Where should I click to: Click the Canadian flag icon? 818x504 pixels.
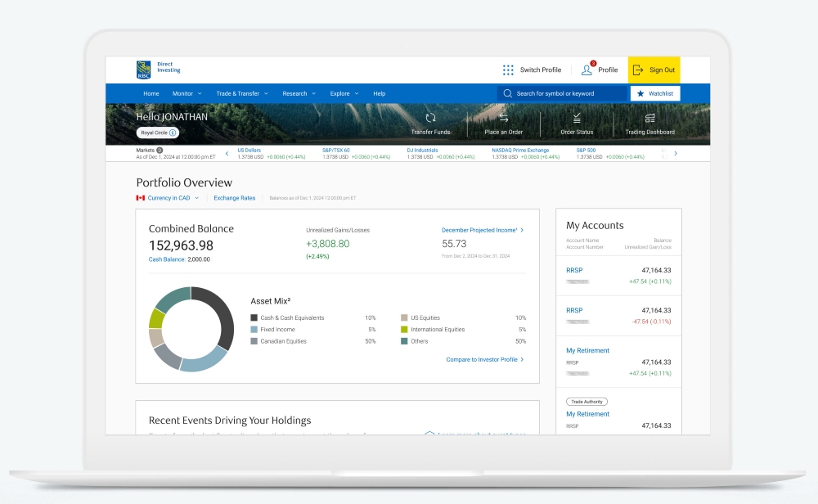141,198
